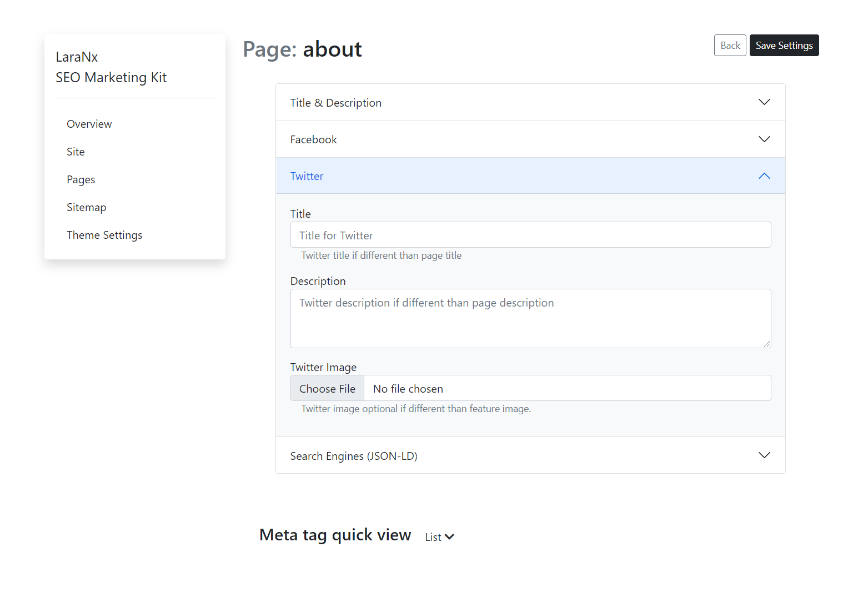868x602 pixels.
Task: Click the upward chevron on Twitter header
Action: click(764, 175)
